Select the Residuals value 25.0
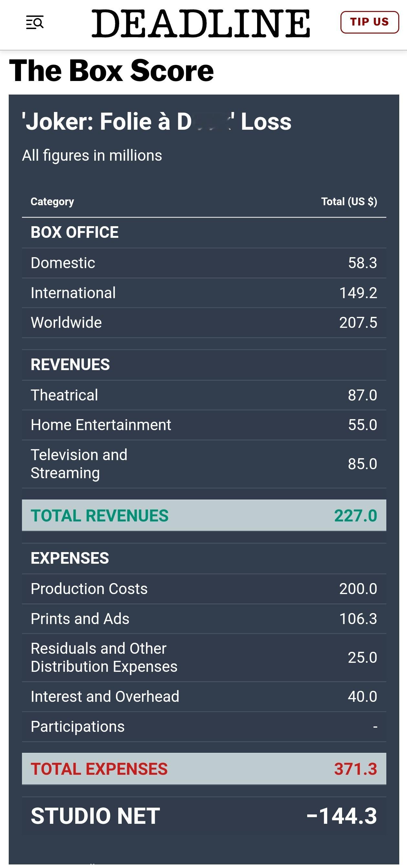 (362, 657)
